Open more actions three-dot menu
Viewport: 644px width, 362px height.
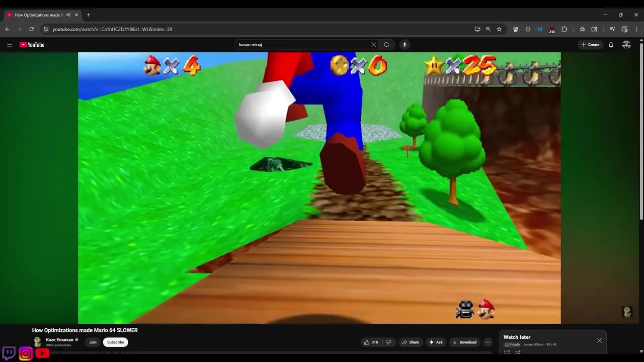(488, 342)
